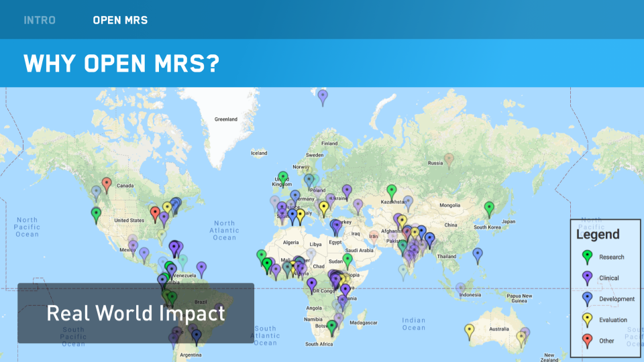Click the green Research pin in legend

[x=588, y=256]
